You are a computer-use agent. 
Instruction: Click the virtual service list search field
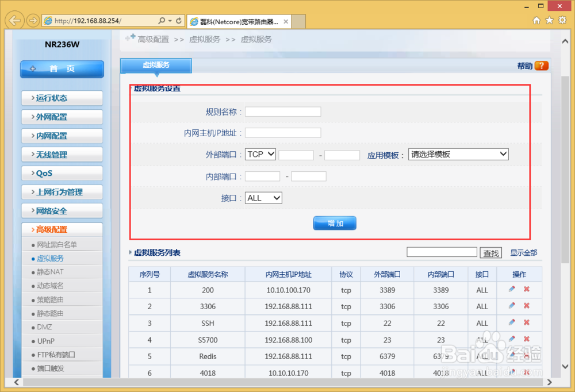(x=442, y=252)
